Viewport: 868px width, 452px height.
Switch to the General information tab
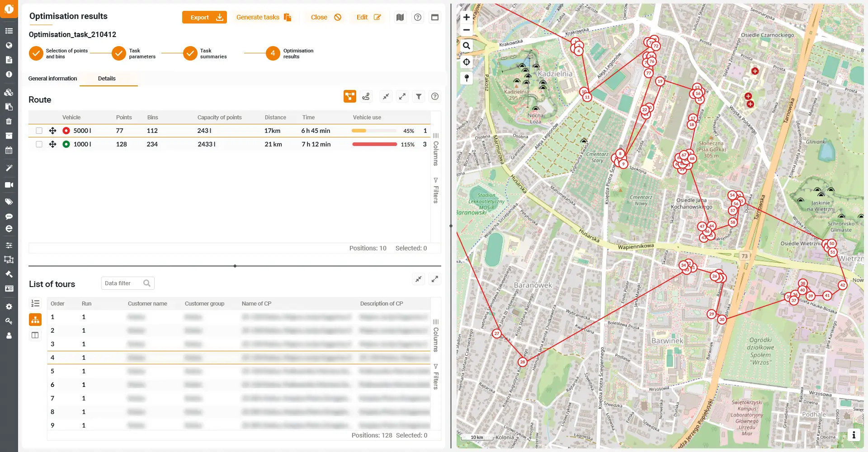[52, 79]
